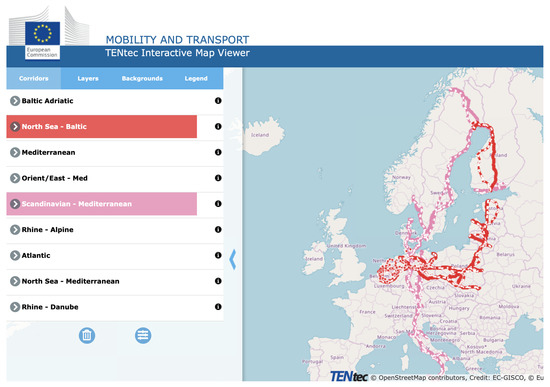Click the TENtec logo on map
550x387 pixels.
(x=348, y=376)
